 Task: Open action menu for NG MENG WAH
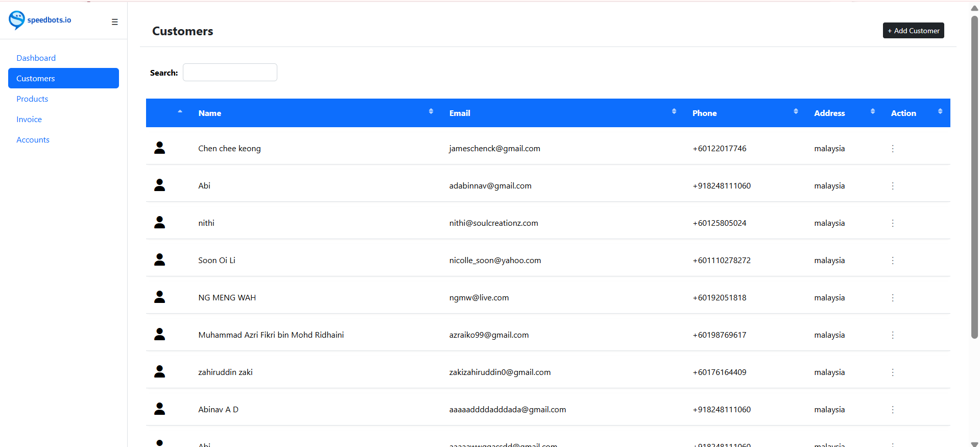pos(893,298)
